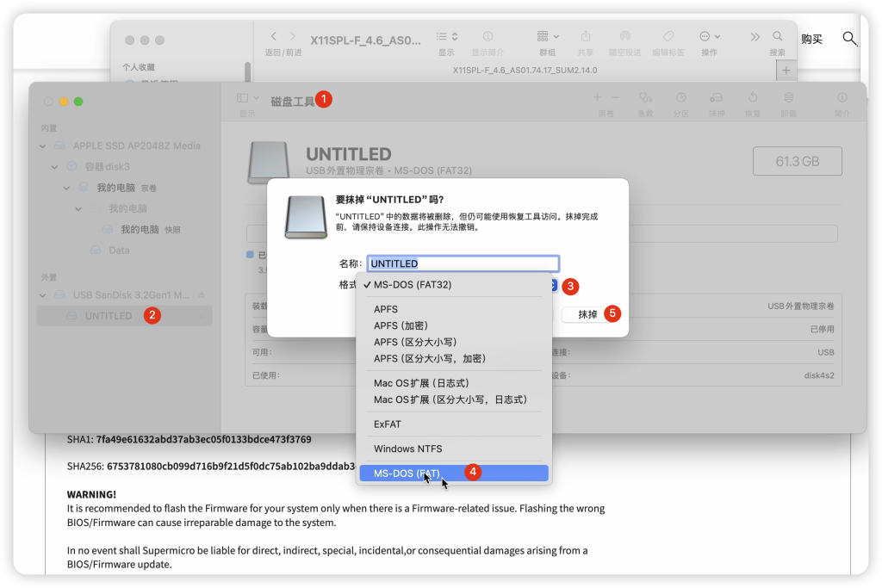Click the Restore (恢复) toolbar icon
The image size is (882, 588).
[753, 98]
